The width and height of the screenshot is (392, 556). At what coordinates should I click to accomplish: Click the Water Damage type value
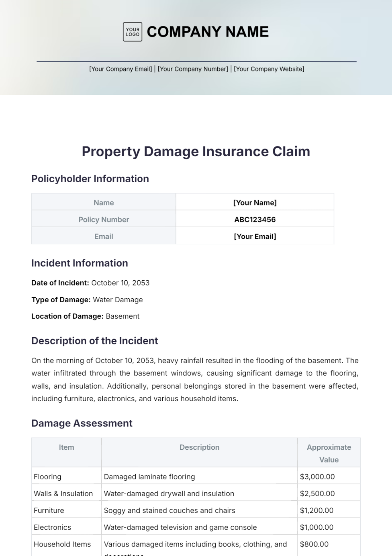click(x=118, y=300)
